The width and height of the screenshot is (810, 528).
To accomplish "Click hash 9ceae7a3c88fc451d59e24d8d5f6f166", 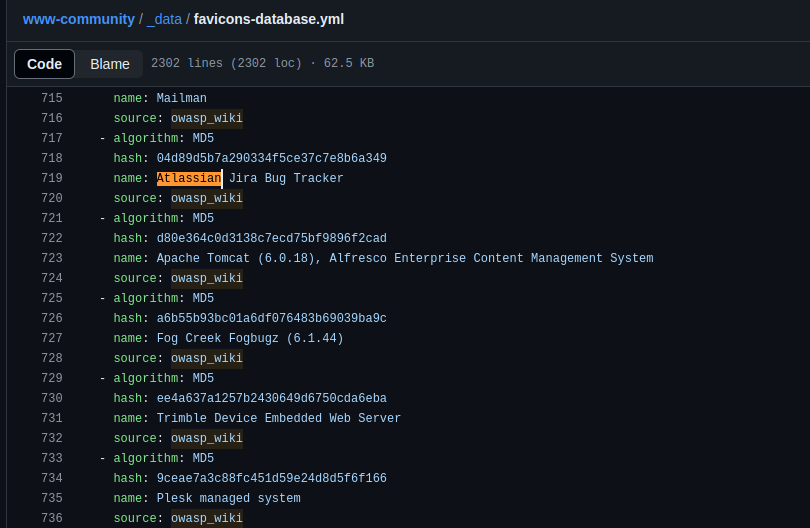I will (272, 478).
